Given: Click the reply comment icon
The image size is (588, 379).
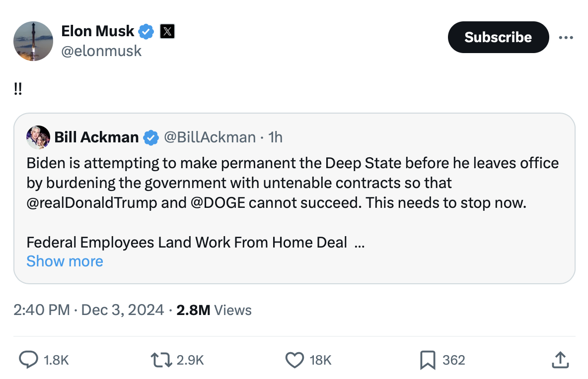Looking at the screenshot, I should [x=28, y=360].
